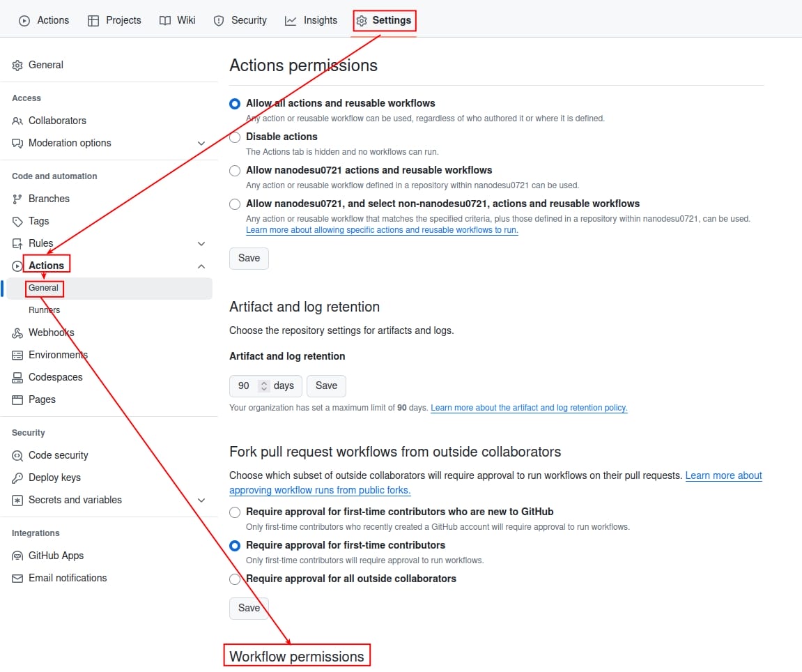The height and width of the screenshot is (672, 802).
Task: Click the Wiki book icon
Action: (x=164, y=20)
